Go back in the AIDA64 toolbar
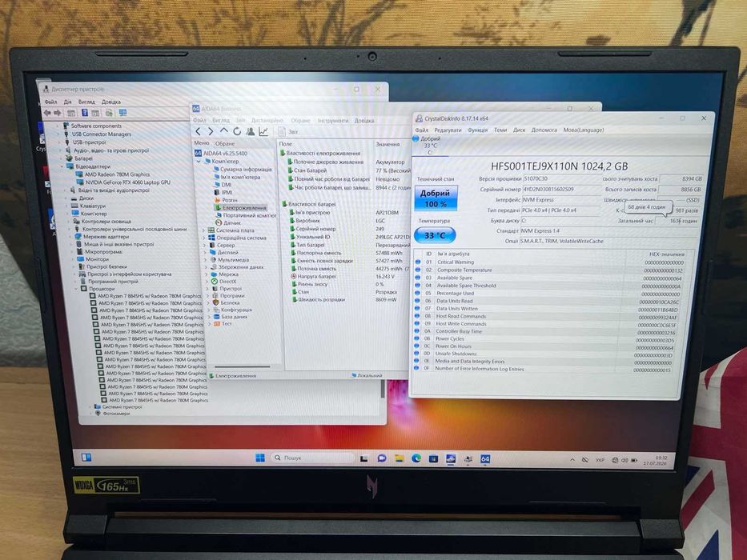The width and height of the screenshot is (747, 560). pyautogui.click(x=199, y=131)
